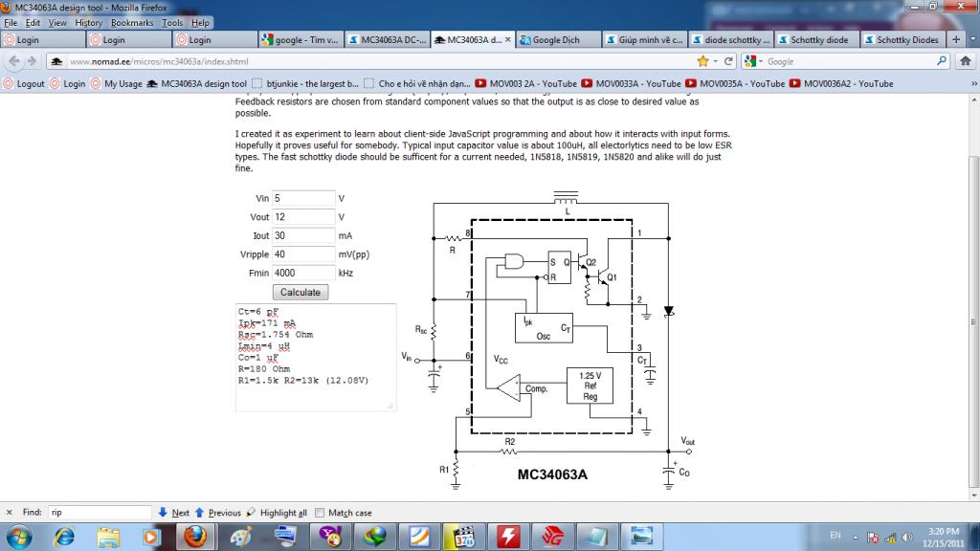This screenshot has height=551, width=980.
Task: Reload the page with refresh icon
Action: [x=728, y=61]
